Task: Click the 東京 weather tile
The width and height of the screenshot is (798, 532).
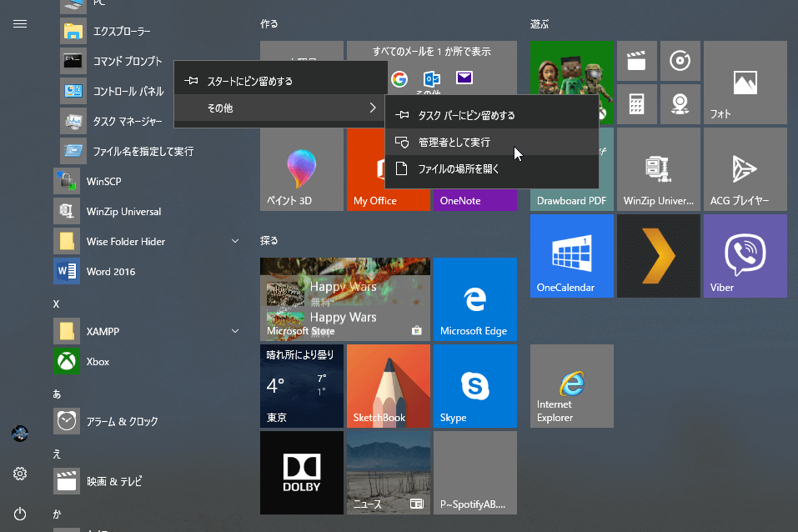Action: point(301,386)
